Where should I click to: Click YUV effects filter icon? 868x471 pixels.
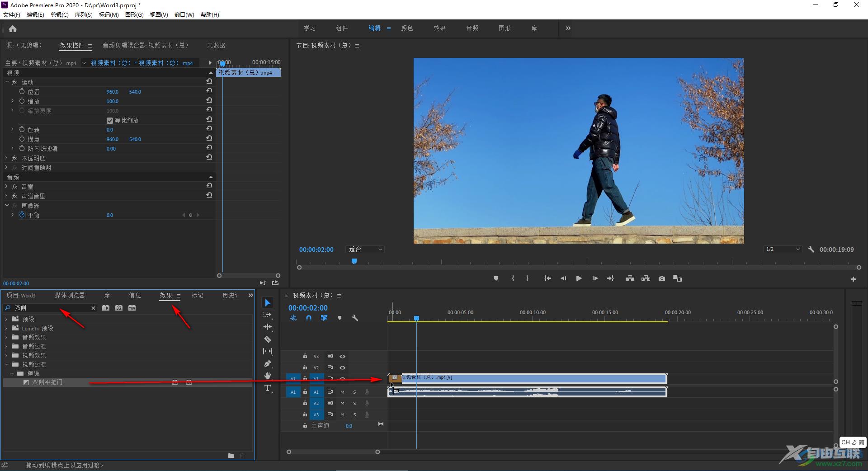coord(132,308)
